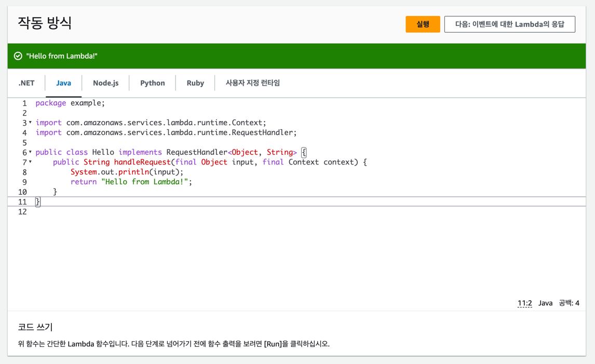Screen dimensions: 595x364
Task: Click the 'public class Hello' declaration
Action: click(75, 152)
